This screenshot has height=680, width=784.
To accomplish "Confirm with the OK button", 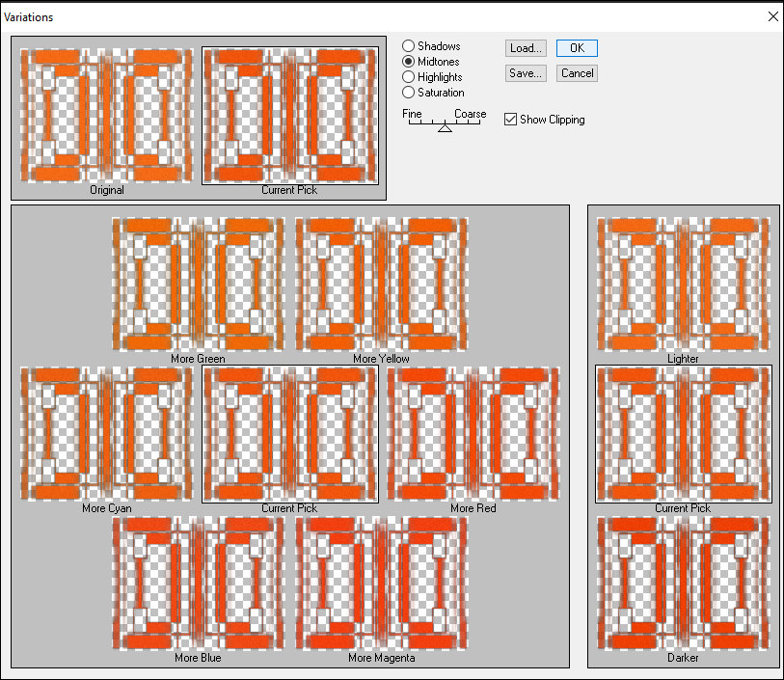I will (x=577, y=48).
